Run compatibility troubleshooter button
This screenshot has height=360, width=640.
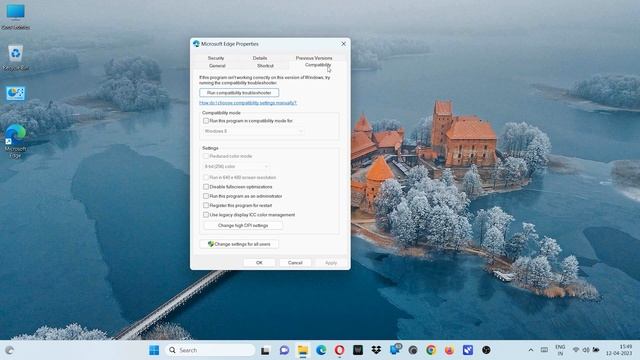239,93
